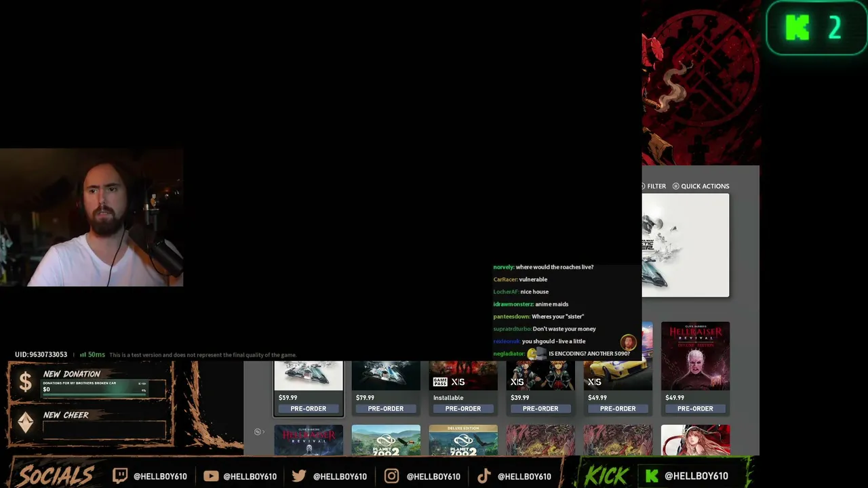
Task: Click idrawmonsterz's 'anime maids' chat message
Action: [531, 304]
